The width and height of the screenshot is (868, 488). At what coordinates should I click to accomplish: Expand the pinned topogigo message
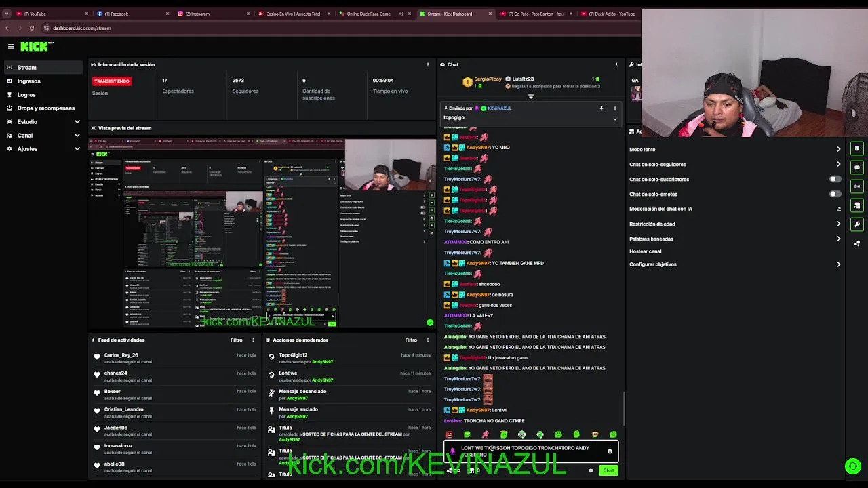coord(615,119)
